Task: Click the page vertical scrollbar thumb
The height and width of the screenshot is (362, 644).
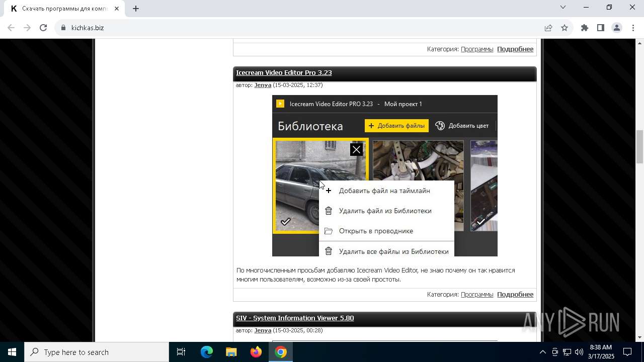Action: (639, 146)
